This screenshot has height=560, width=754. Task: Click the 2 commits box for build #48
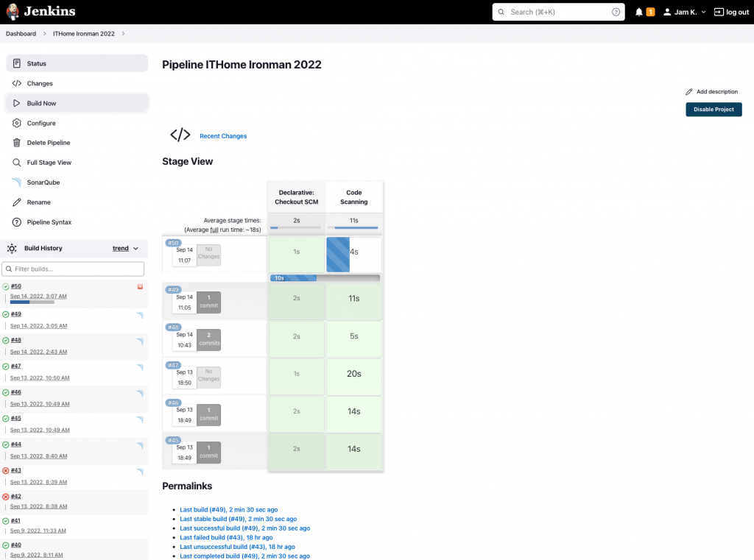208,339
